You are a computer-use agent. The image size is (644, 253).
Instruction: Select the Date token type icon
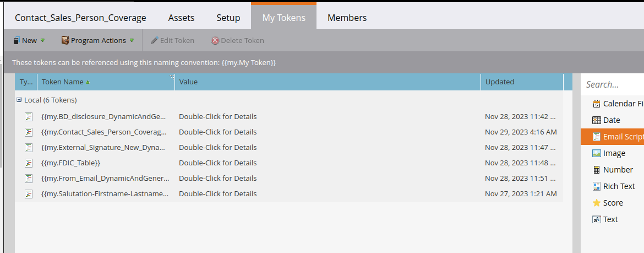(596, 120)
